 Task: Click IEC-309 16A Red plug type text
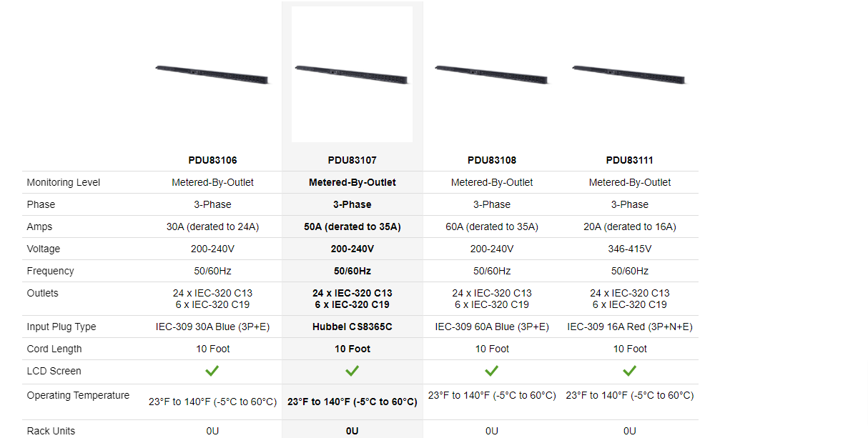[629, 327]
